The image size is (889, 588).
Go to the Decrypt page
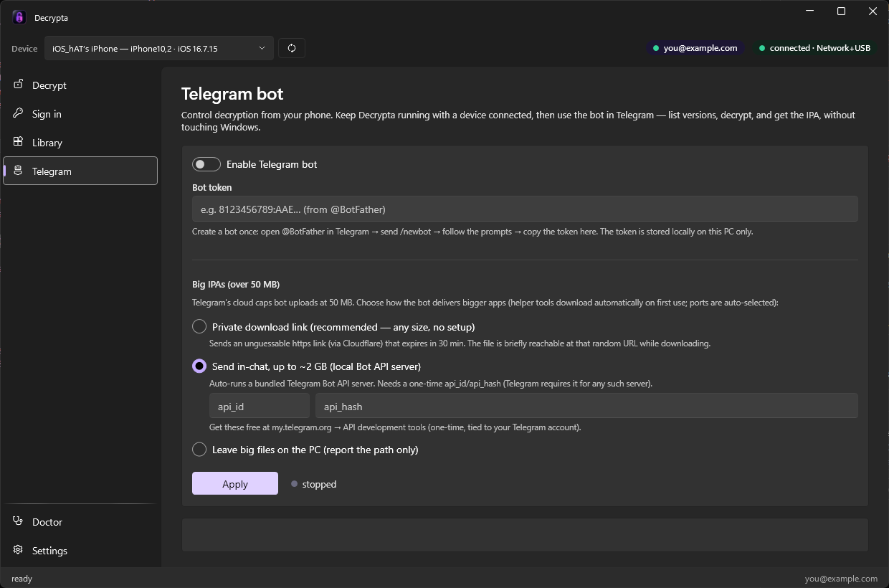80,85
